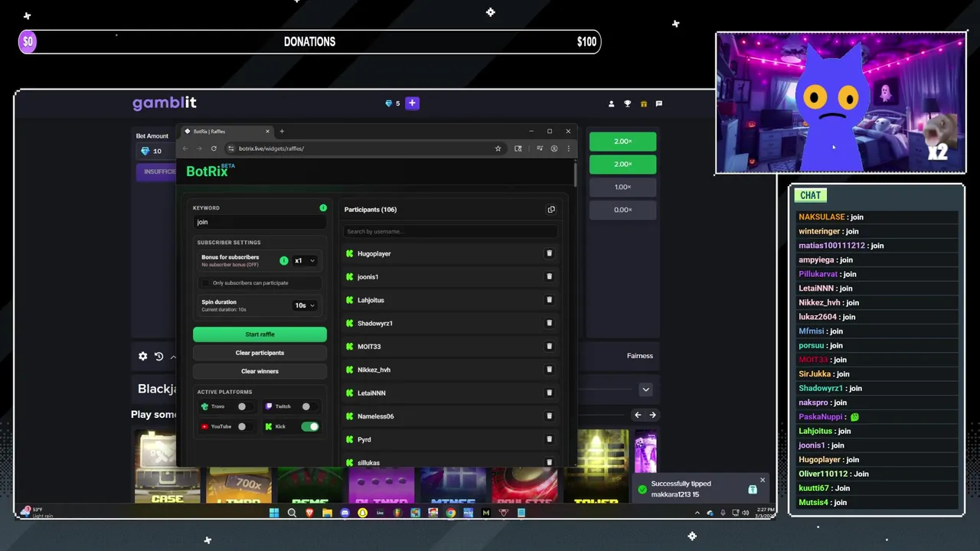Go to next games carousel arrow
Image resolution: width=980 pixels, height=551 pixels.
click(652, 415)
